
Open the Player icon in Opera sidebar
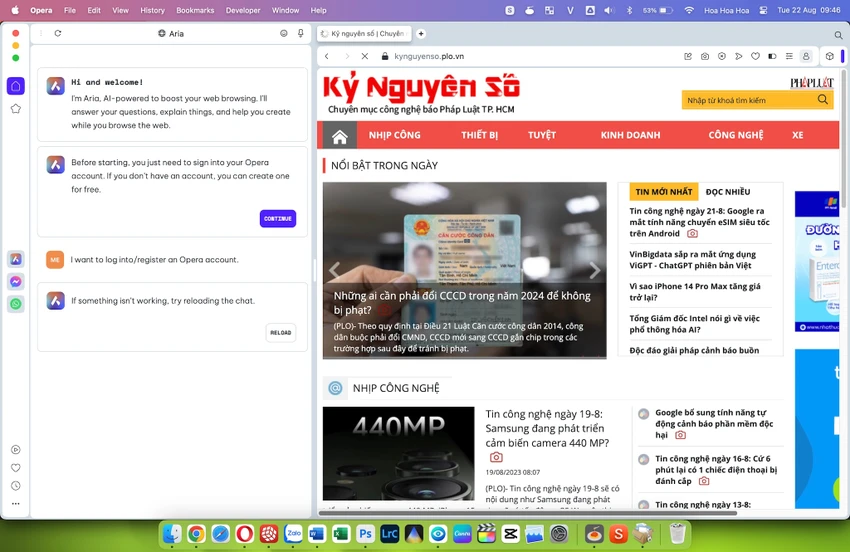pos(16,450)
